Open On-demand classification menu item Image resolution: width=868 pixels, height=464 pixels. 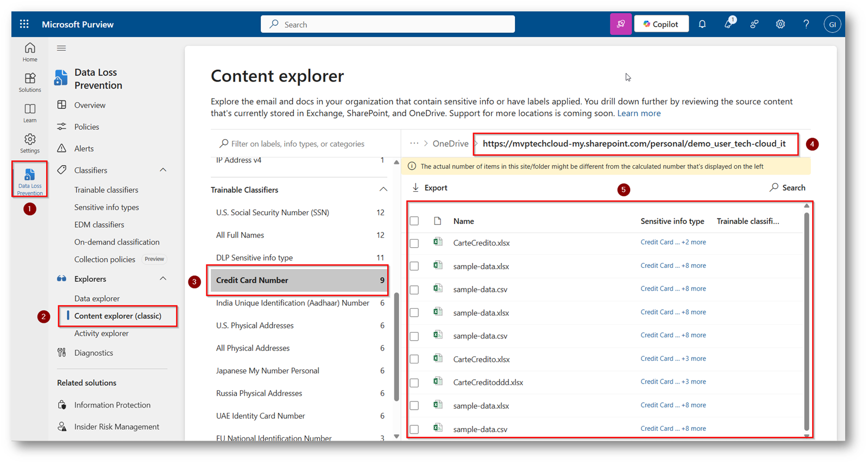[x=117, y=242]
